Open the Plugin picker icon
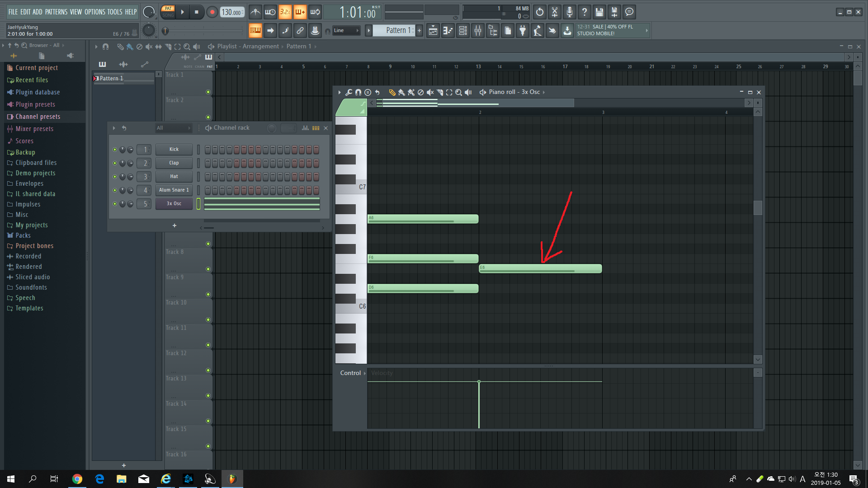 pyautogui.click(x=523, y=31)
